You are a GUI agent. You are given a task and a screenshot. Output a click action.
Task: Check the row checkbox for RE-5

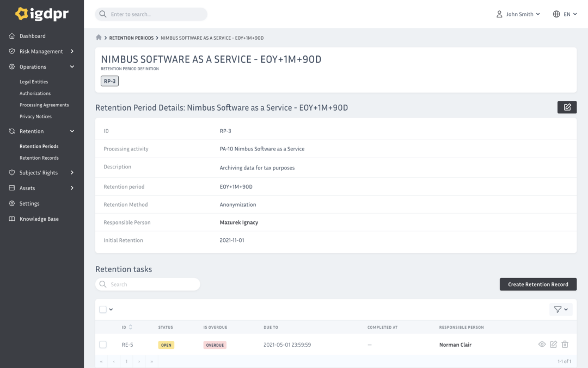[102, 344]
